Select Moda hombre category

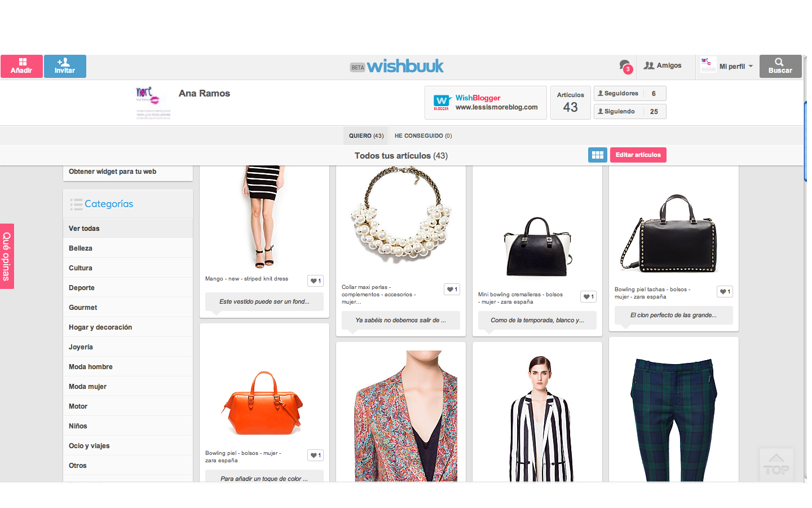tap(128, 367)
